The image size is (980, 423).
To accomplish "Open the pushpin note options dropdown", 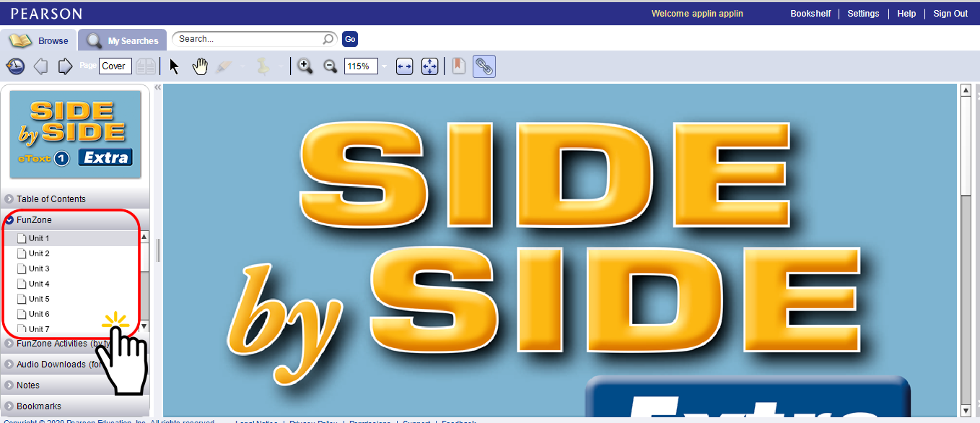I will pyautogui.click(x=281, y=66).
